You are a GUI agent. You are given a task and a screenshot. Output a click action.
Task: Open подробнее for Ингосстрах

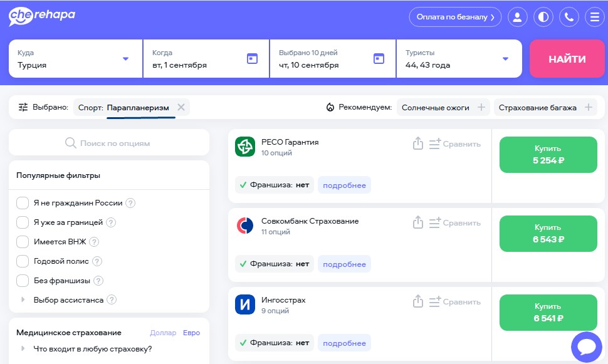(344, 343)
